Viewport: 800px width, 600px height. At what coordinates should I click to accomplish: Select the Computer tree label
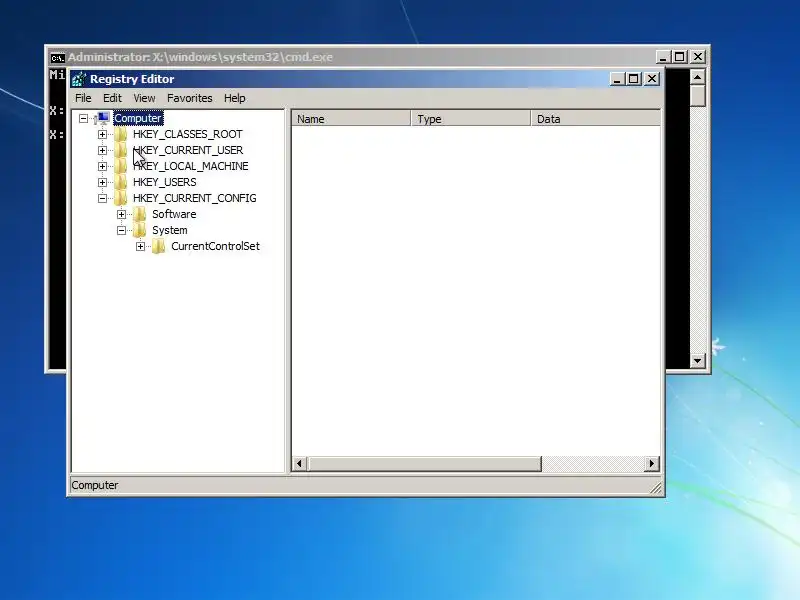(138, 118)
